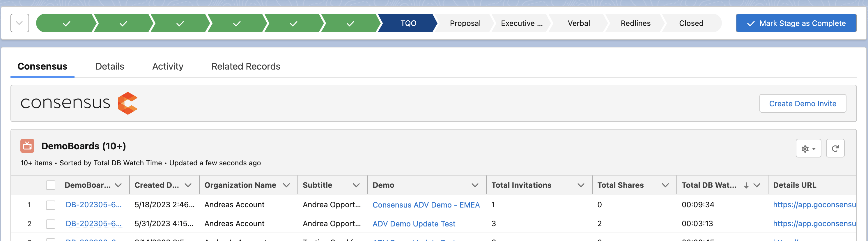Open the DemoBoards list settings gear
This screenshot has height=241, width=868.
point(808,148)
